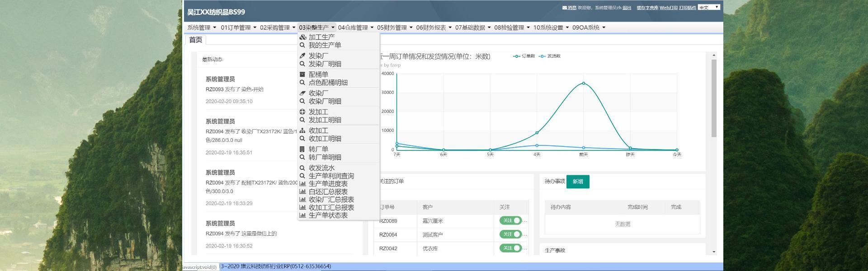Click the search icon beside 点色配桶明细

coord(302,83)
